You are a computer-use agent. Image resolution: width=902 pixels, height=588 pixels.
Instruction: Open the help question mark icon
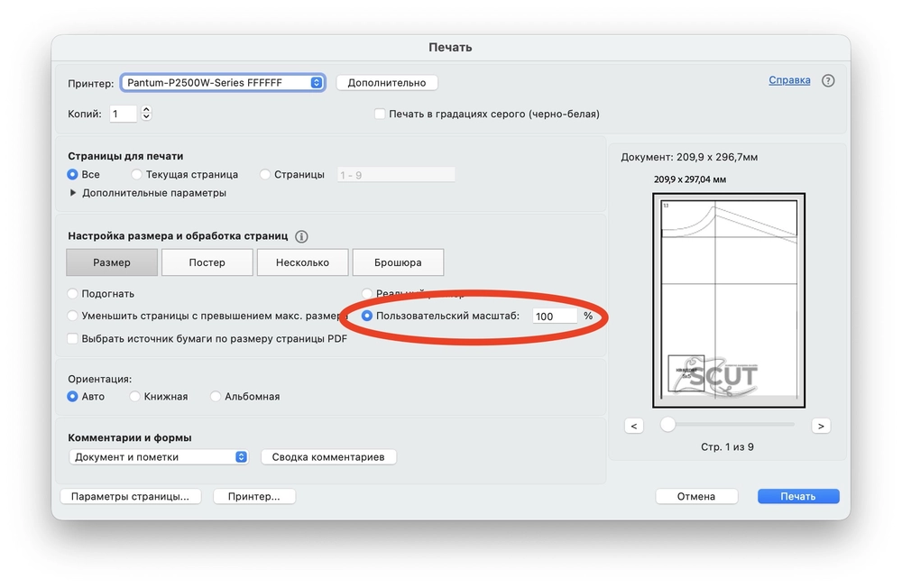click(828, 80)
